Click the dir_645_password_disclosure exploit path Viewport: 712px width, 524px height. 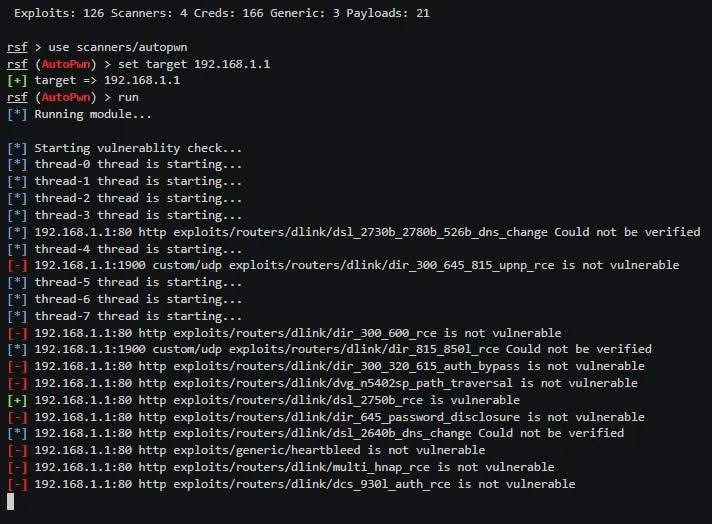pyautogui.click(x=346, y=417)
